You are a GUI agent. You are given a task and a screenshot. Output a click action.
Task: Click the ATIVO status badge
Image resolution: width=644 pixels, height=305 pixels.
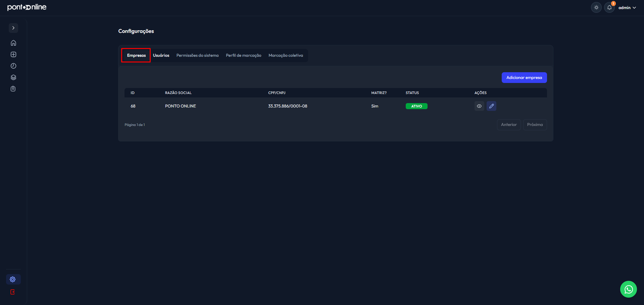[417, 106]
